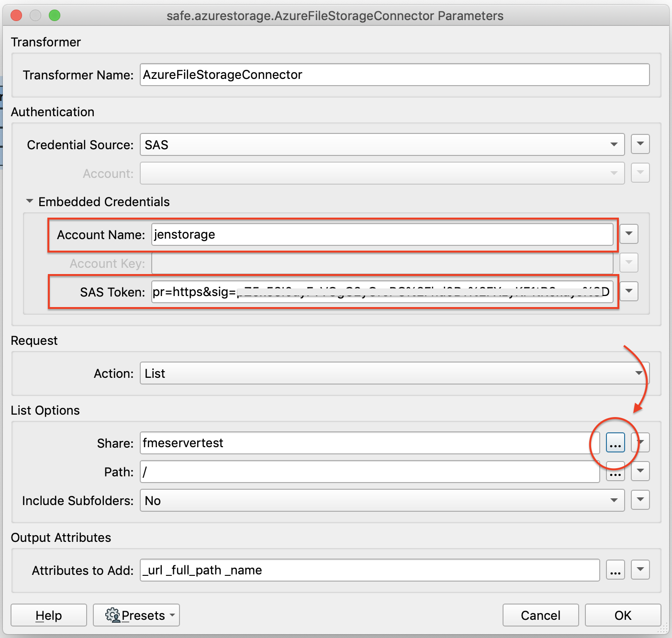The width and height of the screenshot is (672, 638).
Task: Open the Account Name parameter menu arrow
Action: (x=628, y=234)
